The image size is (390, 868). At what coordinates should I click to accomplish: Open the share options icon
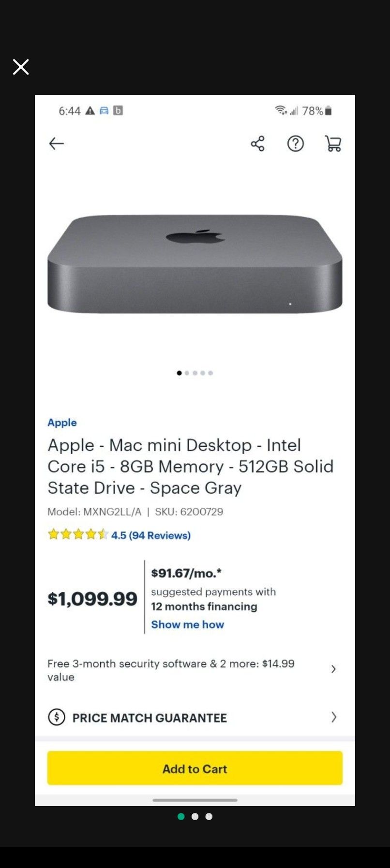pyautogui.click(x=257, y=144)
